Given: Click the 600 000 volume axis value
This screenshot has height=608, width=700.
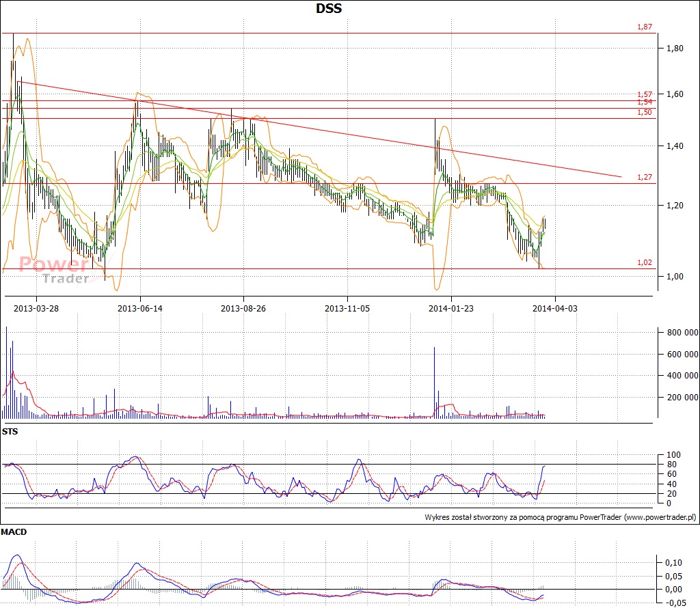Looking at the screenshot, I should [x=683, y=354].
